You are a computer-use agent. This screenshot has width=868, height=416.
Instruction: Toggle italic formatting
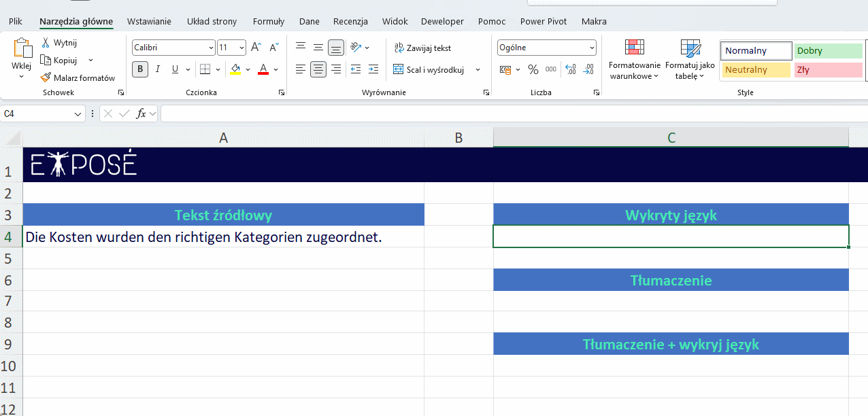pyautogui.click(x=158, y=69)
